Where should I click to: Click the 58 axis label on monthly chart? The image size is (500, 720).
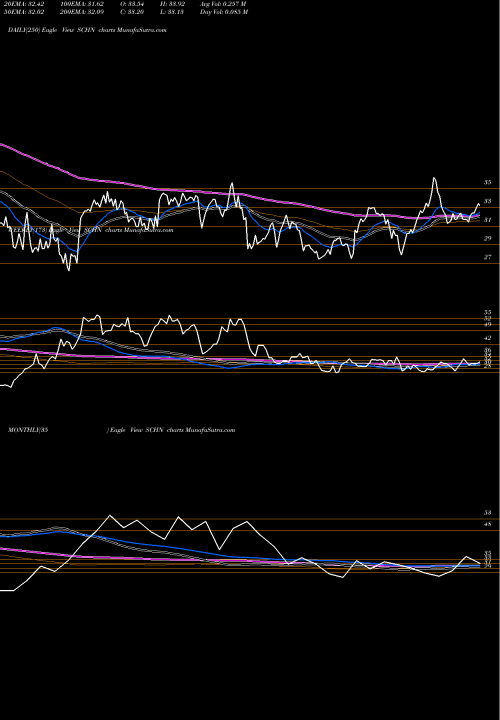tap(487, 512)
